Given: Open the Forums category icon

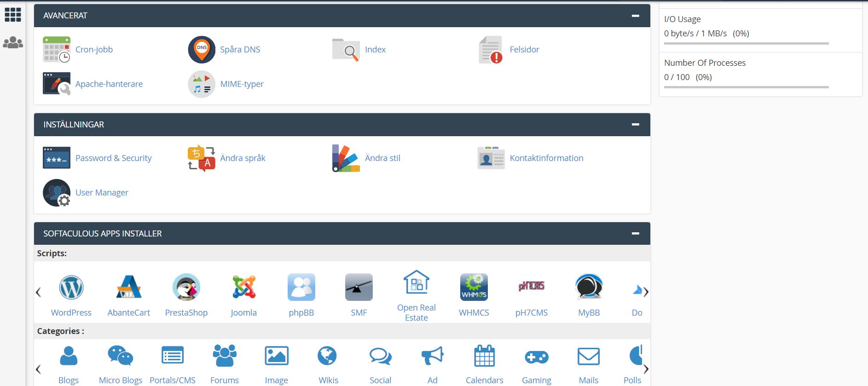Looking at the screenshot, I should pyautogui.click(x=225, y=356).
